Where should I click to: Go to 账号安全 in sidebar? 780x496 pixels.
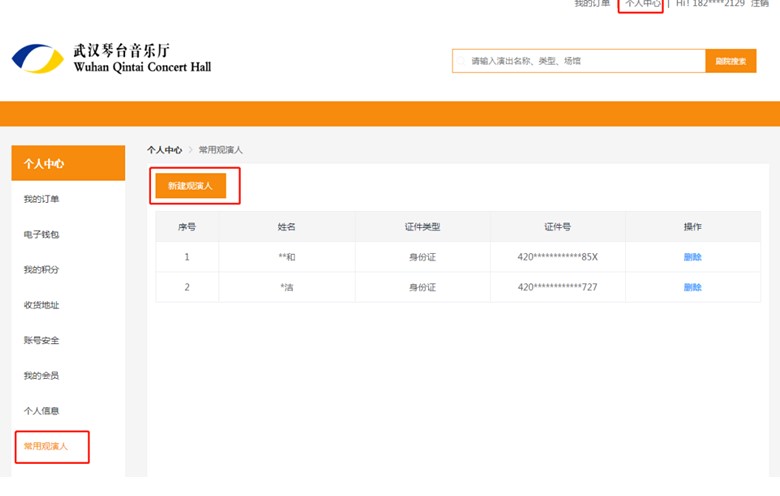pyautogui.click(x=41, y=340)
